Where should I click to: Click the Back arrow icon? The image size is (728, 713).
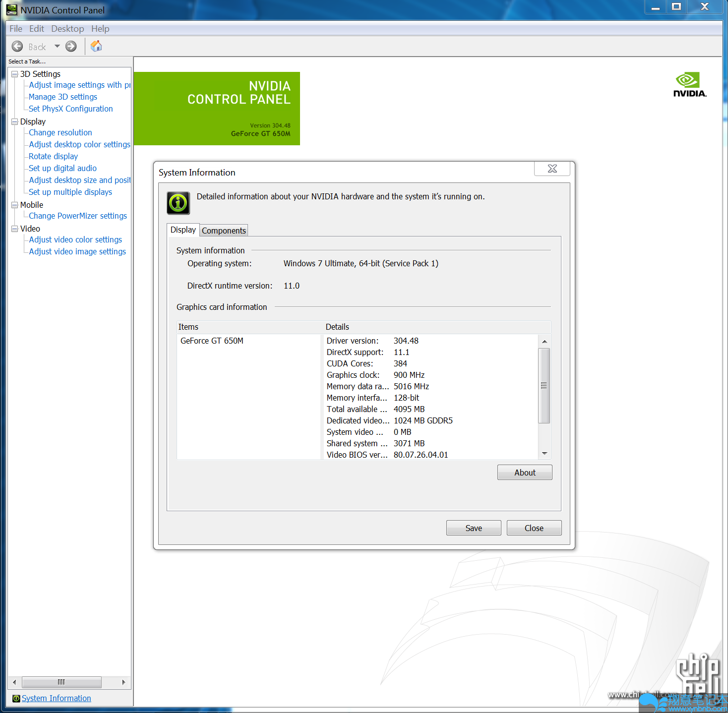click(17, 47)
